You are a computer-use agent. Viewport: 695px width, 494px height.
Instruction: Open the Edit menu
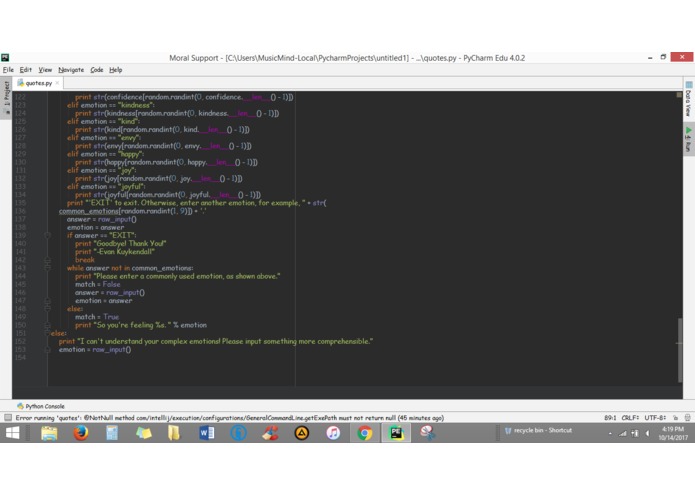coord(26,70)
